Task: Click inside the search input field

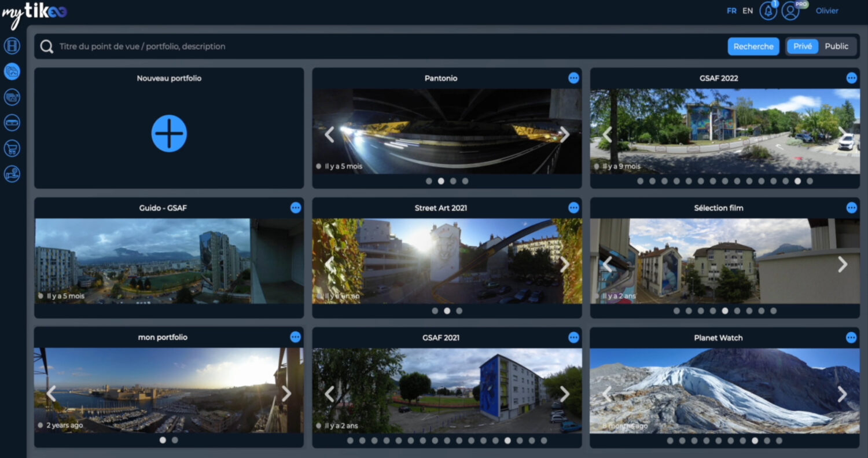Action: coord(231,46)
